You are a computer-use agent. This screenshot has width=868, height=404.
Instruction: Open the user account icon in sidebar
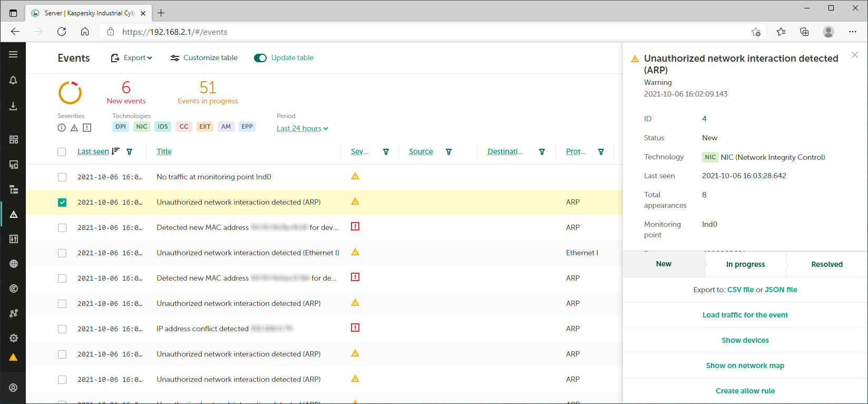click(x=13, y=388)
